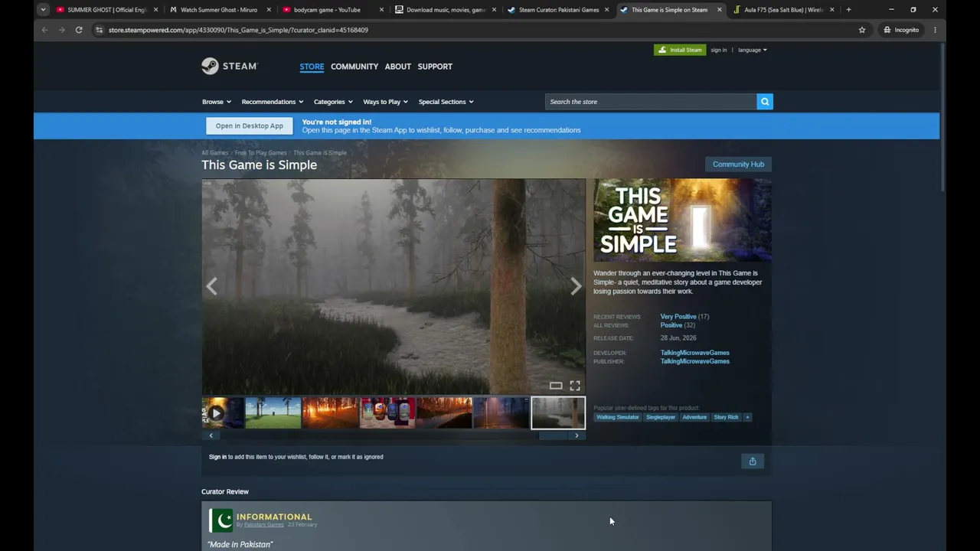Click the Walking Simulator tag
This screenshot has width=980, height=551.
coord(618,417)
